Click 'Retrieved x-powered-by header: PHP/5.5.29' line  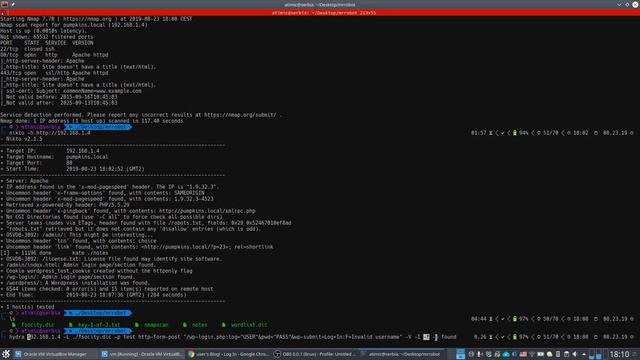point(65,205)
